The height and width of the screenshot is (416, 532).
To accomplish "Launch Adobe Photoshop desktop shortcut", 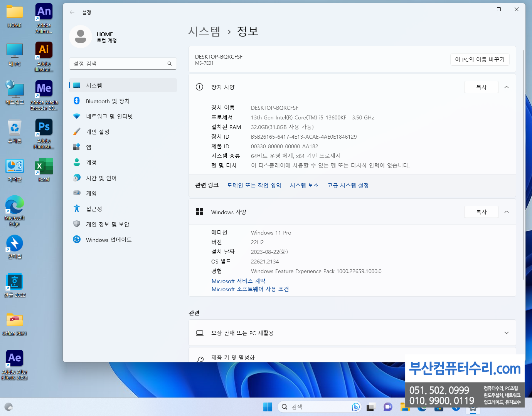I will pyautogui.click(x=44, y=134).
